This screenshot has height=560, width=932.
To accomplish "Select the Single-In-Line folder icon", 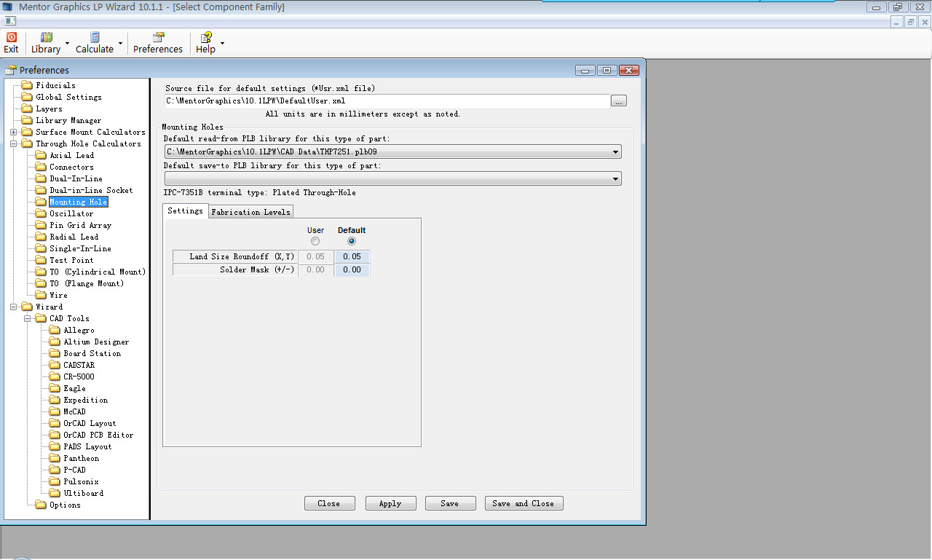I will pos(41,248).
